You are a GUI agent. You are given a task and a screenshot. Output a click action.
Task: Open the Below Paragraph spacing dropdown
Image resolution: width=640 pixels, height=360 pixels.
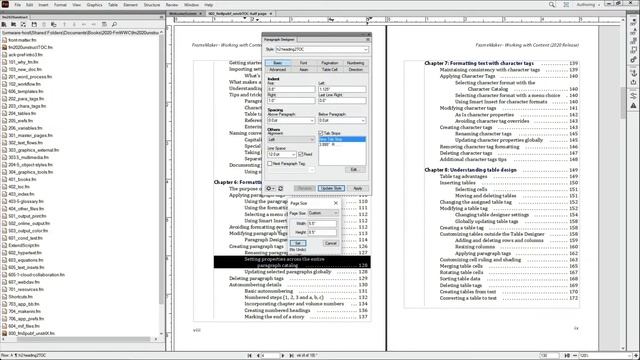click(x=362, y=120)
